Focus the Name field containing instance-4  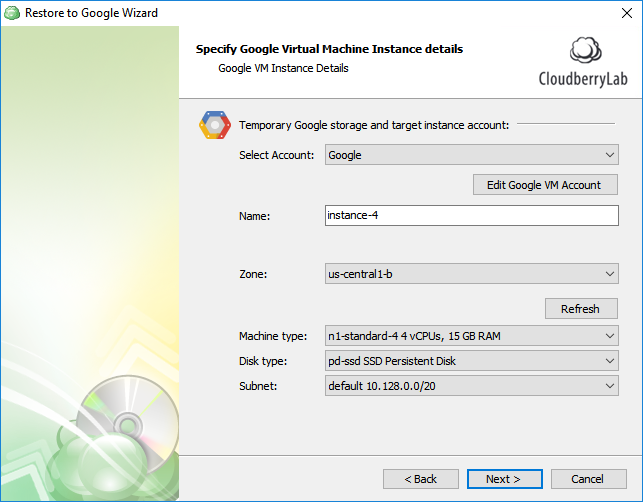[x=472, y=216]
